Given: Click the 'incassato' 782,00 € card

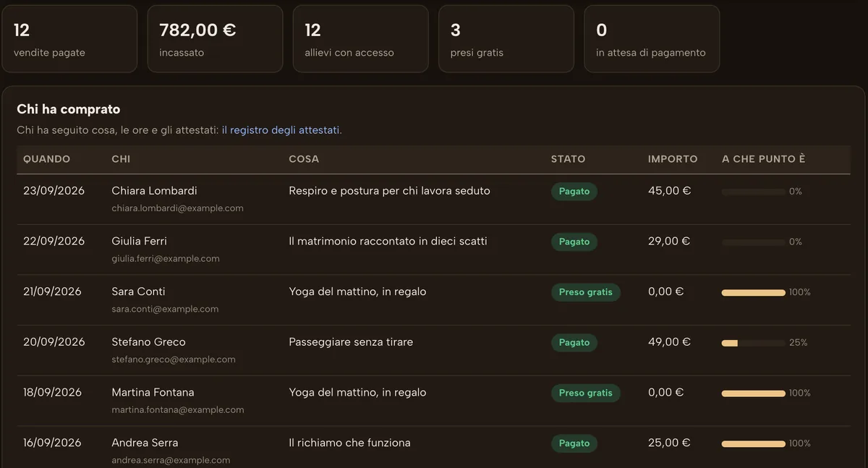Looking at the screenshot, I should 215,39.
